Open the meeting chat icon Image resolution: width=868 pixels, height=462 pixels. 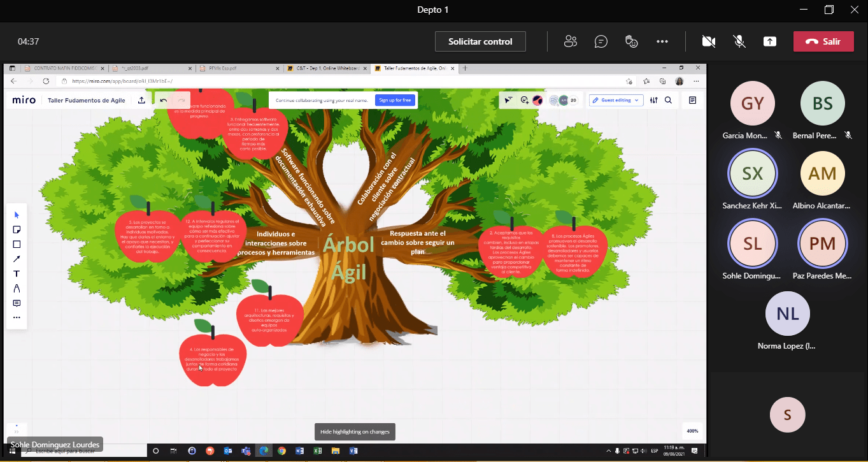(x=601, y=41)
